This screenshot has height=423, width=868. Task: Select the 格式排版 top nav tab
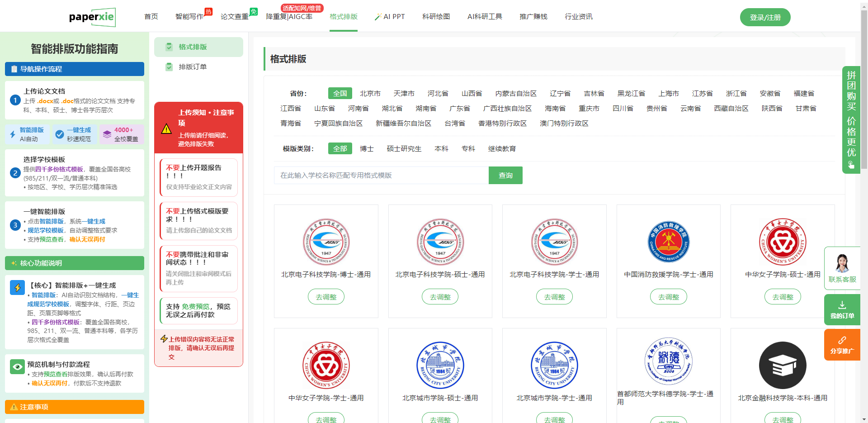(344, 17)
